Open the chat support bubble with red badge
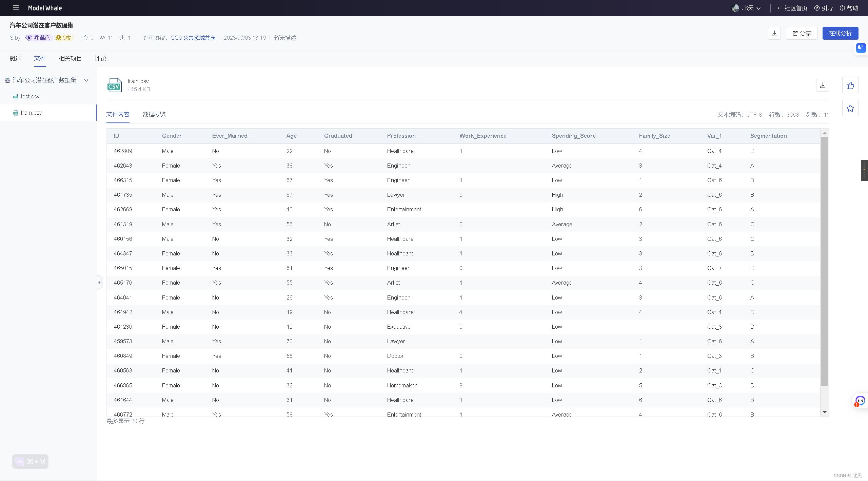 pyautogui.click(x=860, y=401)
